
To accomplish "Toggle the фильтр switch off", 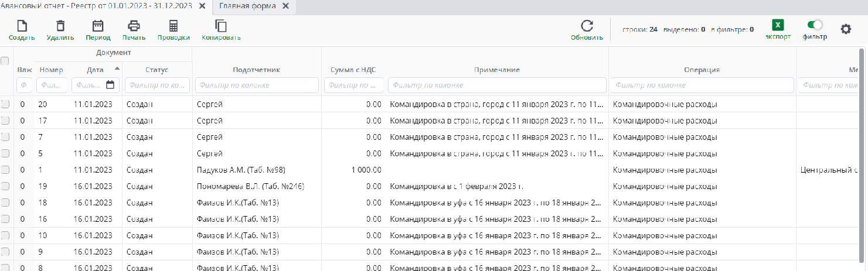I will (x=815, y=25).
